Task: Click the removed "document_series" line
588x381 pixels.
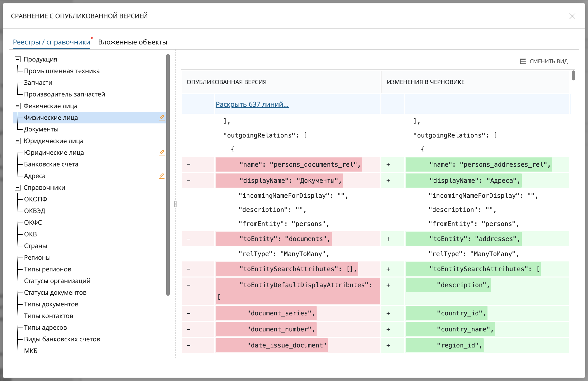Action: [266, 313]
